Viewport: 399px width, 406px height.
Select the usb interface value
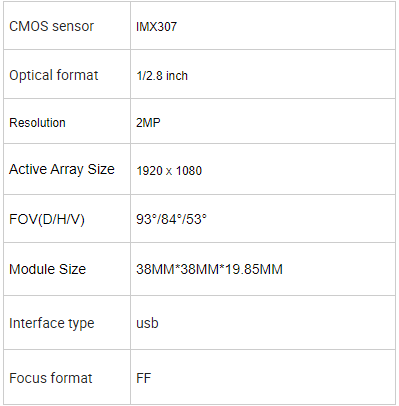(147, 323)
